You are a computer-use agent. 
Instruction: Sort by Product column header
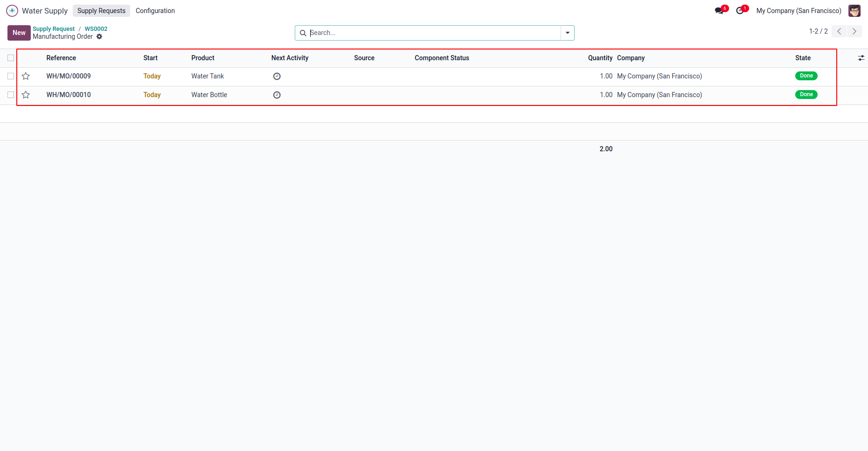pyautogui.click(x=203, y=58)
